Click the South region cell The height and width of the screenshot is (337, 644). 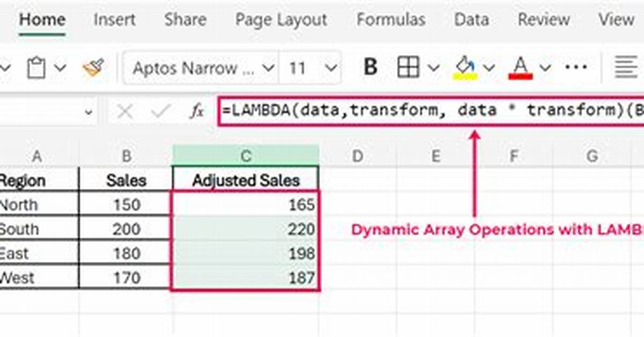coord(39,229)
